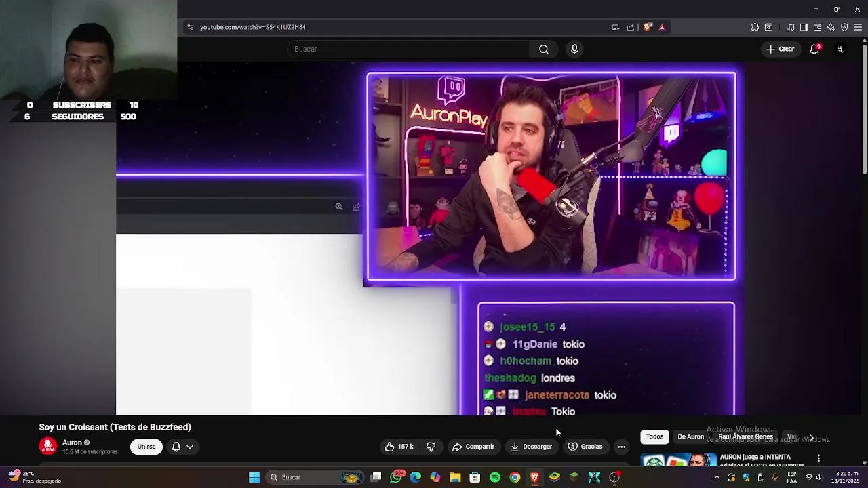Click taskbar Buscar search box
This screenshot has width=868, height=488.
pos(315,477)
